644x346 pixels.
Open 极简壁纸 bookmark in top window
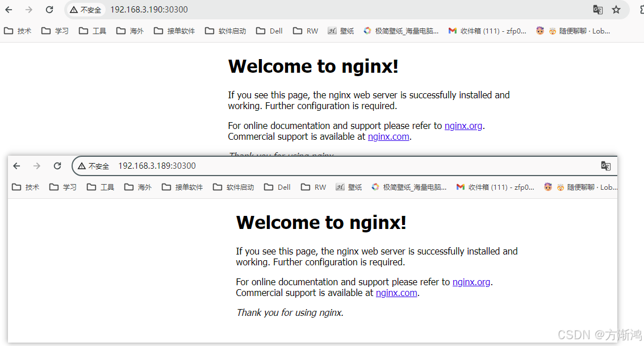click(x=401, y=31)
